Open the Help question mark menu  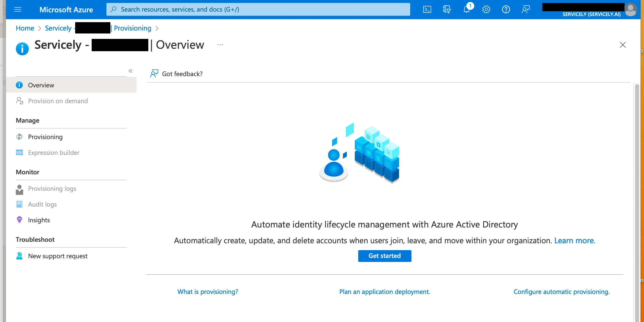[506, 10]
